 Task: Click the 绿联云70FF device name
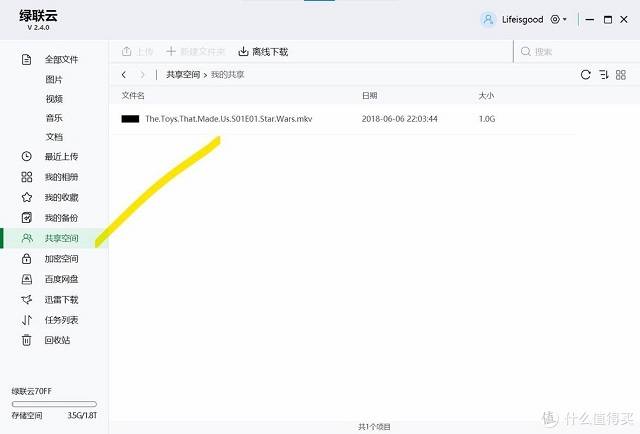coord(31,391)
